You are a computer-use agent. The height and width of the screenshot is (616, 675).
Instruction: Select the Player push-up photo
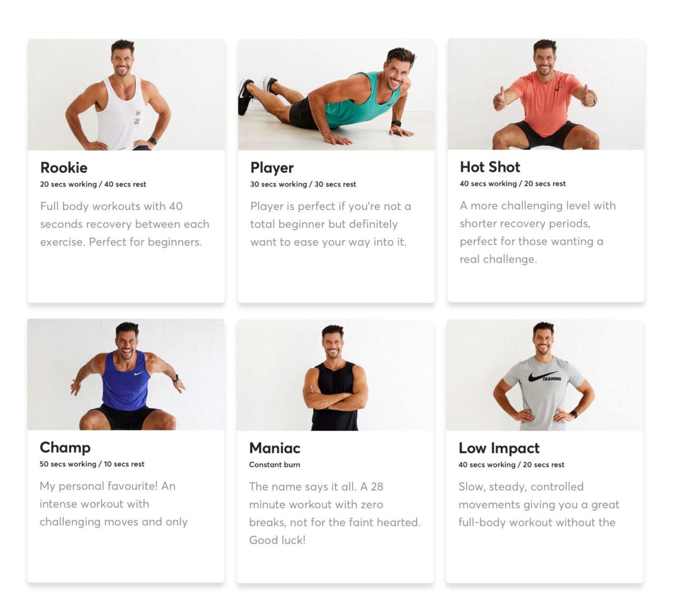pyautogui.click(x=336, y=95)
